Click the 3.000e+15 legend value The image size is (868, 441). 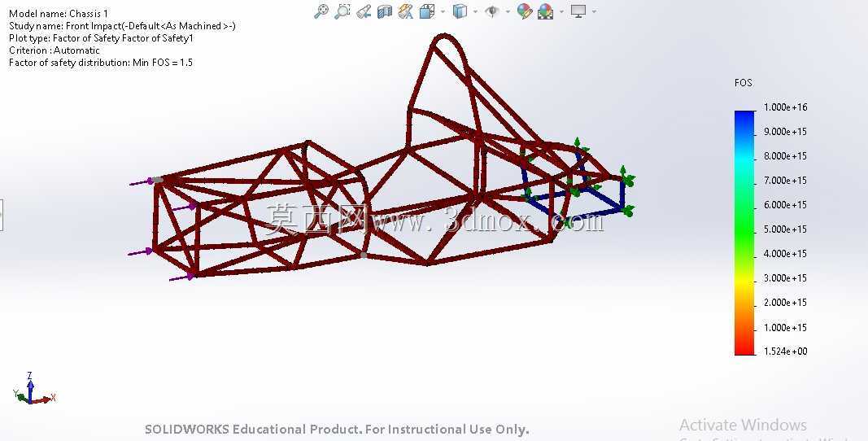(785, 278)
